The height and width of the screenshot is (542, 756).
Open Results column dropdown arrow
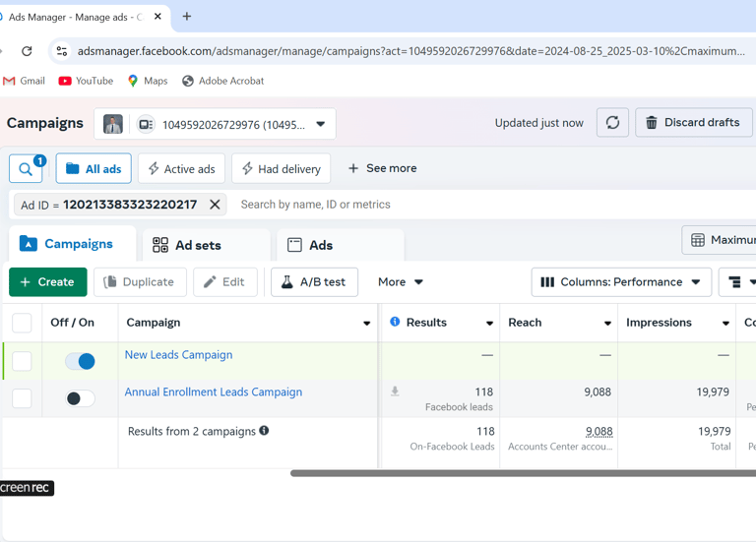pos(489,324)
